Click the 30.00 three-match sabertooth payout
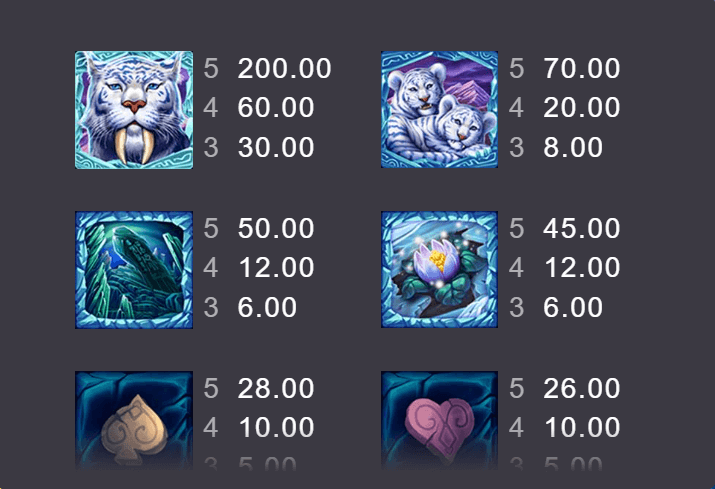Image resolution: width=715 pixels, height=489 pixels. (x=276, y=147)
